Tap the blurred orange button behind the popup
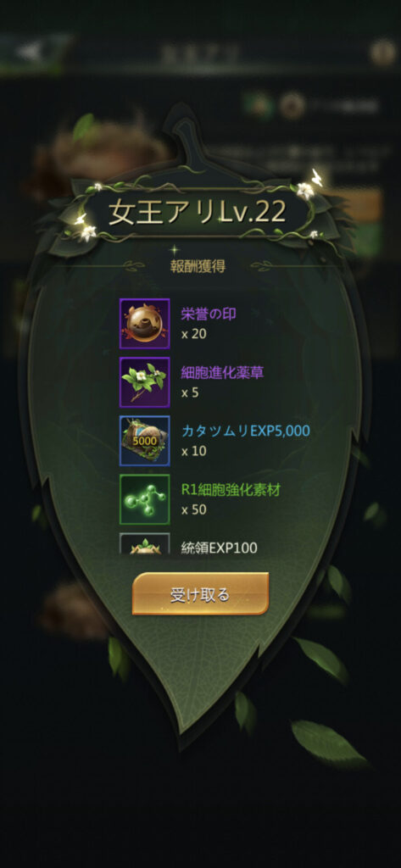 [357, 206]
